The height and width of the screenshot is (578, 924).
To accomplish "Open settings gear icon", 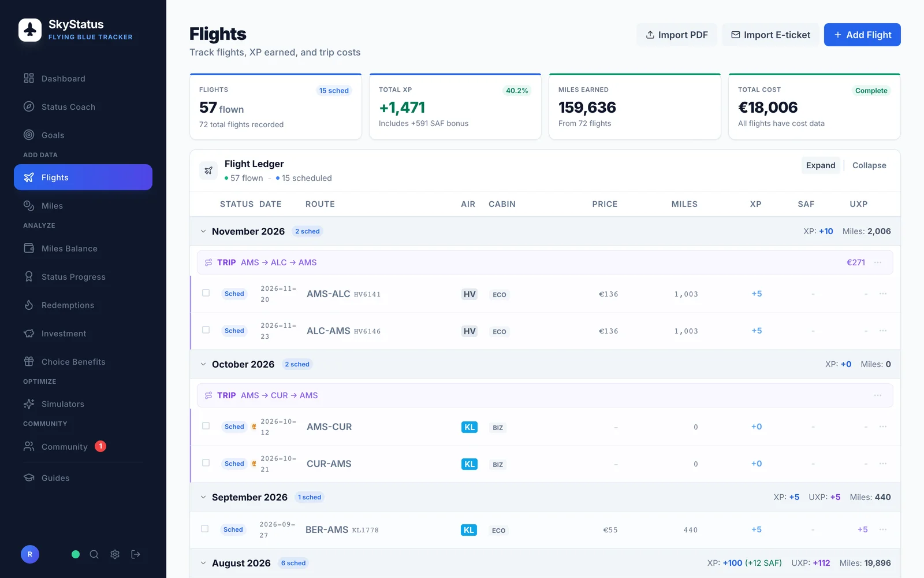I will (115, 554).
